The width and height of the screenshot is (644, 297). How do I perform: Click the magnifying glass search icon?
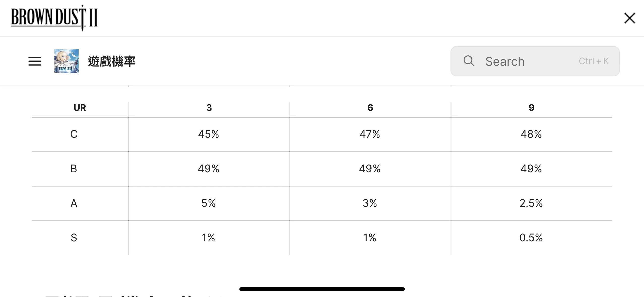point(469,61)
